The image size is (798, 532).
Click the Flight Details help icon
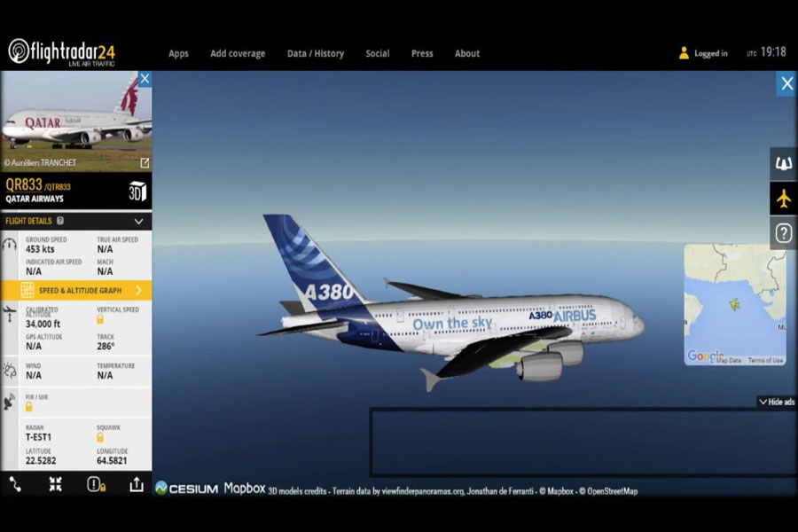coord(60,221)
